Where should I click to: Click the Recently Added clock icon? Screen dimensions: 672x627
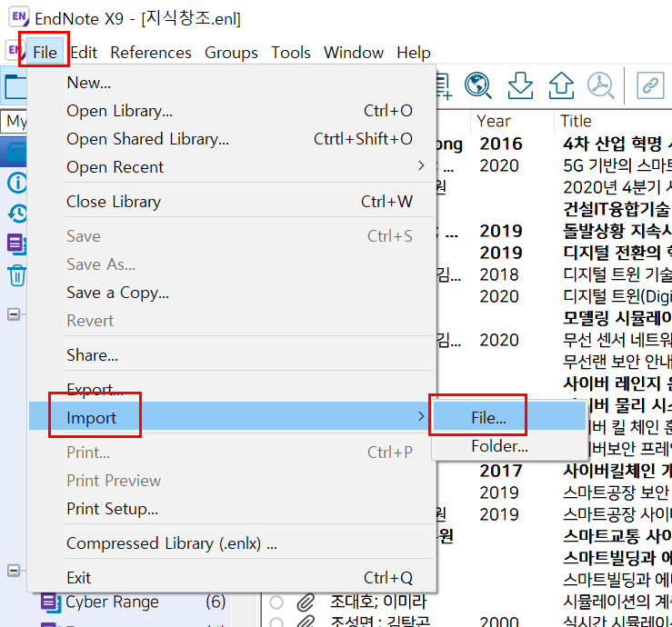18,214
